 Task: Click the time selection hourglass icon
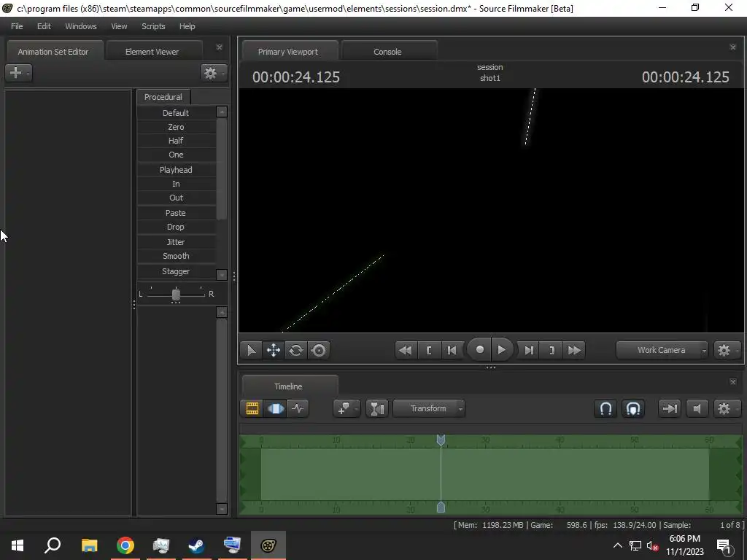[377, 408]
